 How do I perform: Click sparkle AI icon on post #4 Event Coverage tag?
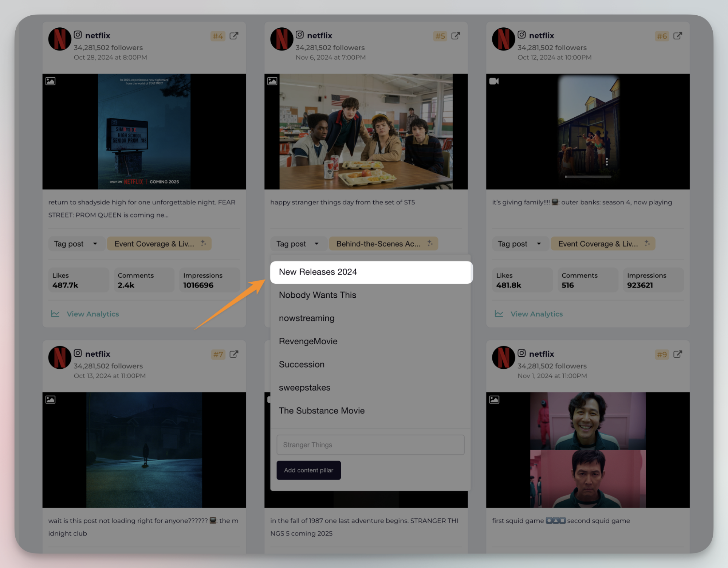[x=204, y=243]
